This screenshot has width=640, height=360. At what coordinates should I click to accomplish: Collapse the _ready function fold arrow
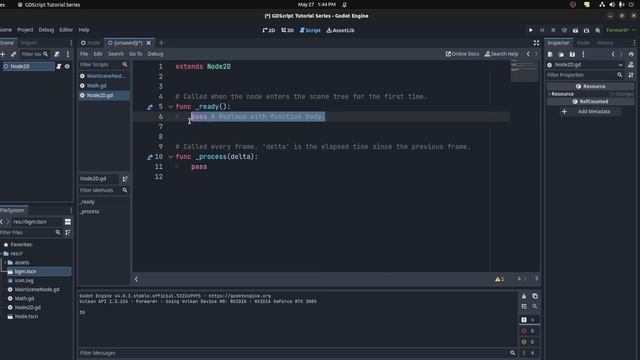click(x=171, y=107)
